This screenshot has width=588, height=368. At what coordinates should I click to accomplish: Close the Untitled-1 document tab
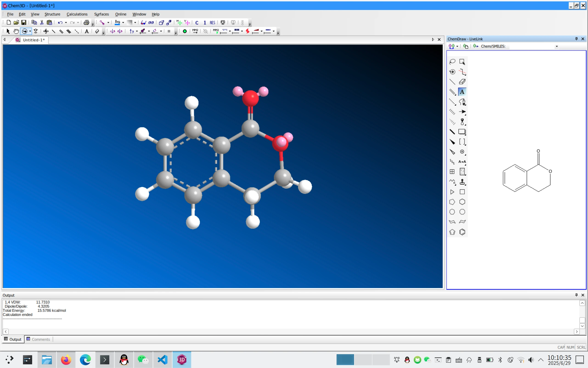point(439,40)
